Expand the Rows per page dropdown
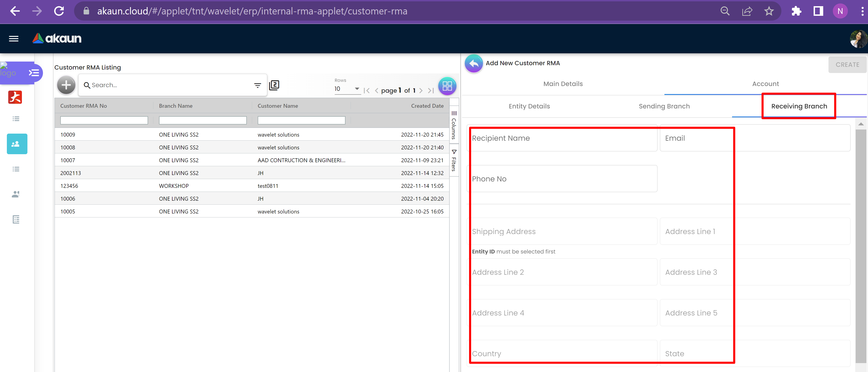Screen dimensions: 868x372 347,89
